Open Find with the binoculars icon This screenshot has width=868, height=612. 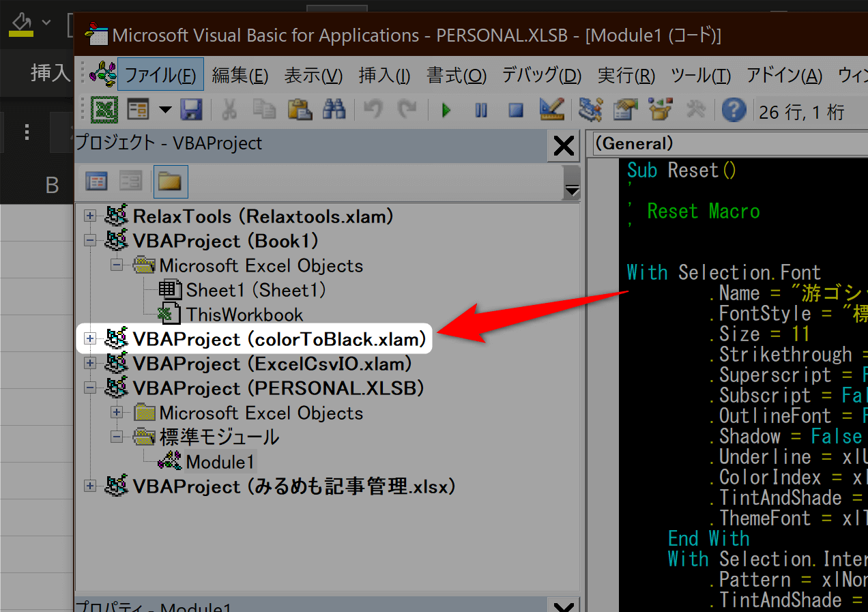point(334,109)
